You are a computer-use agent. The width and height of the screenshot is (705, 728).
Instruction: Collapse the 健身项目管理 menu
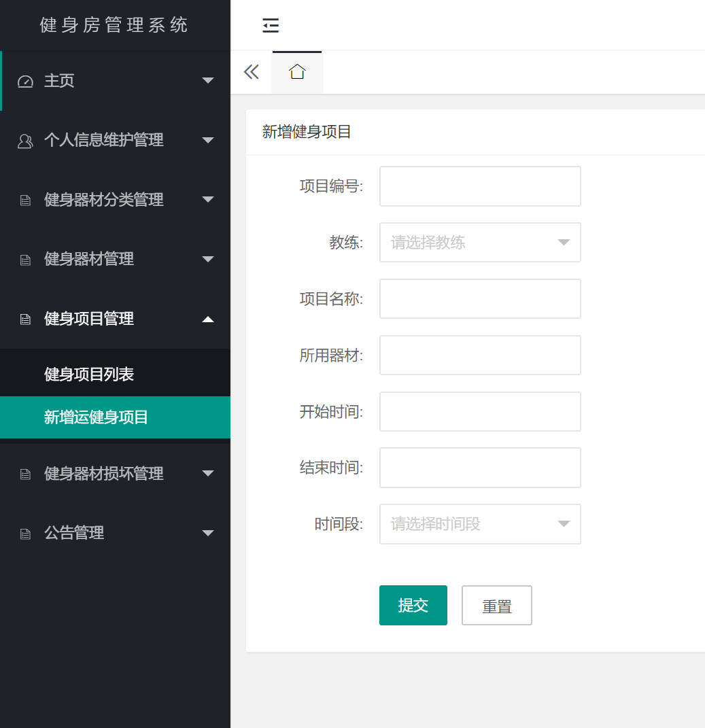pos(208,319)
